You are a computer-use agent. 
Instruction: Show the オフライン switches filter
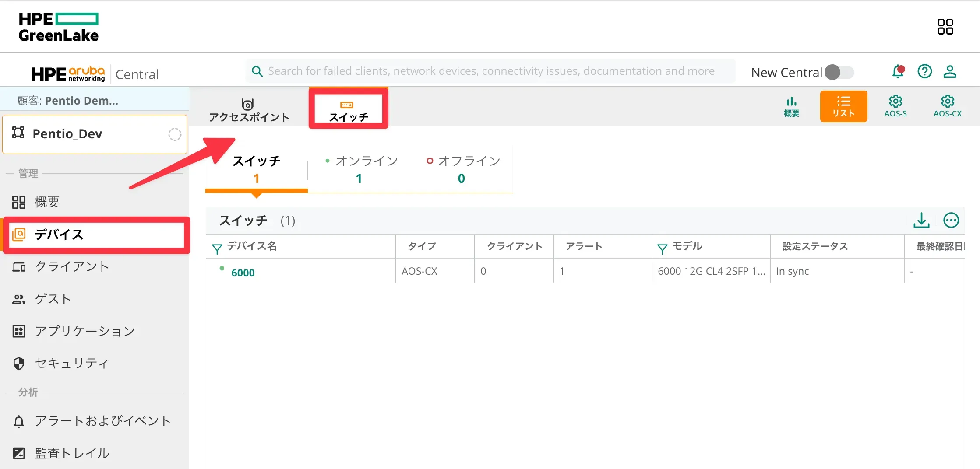coord(463,169)
